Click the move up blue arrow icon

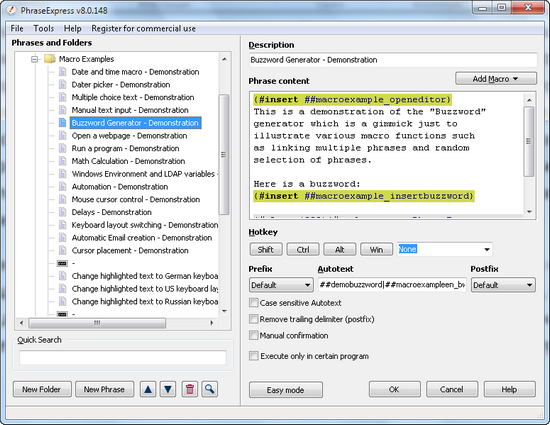point(148,389)
